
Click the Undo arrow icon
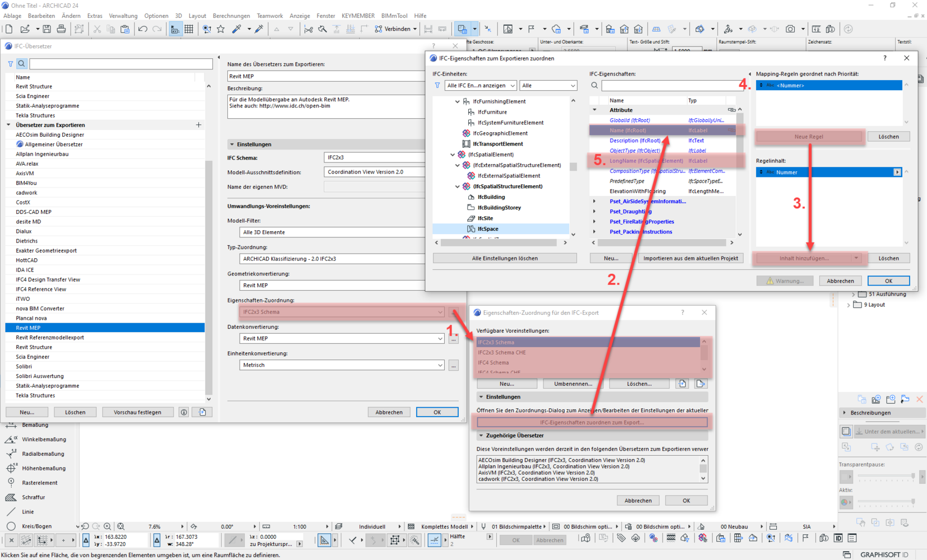tap(143, 29)
